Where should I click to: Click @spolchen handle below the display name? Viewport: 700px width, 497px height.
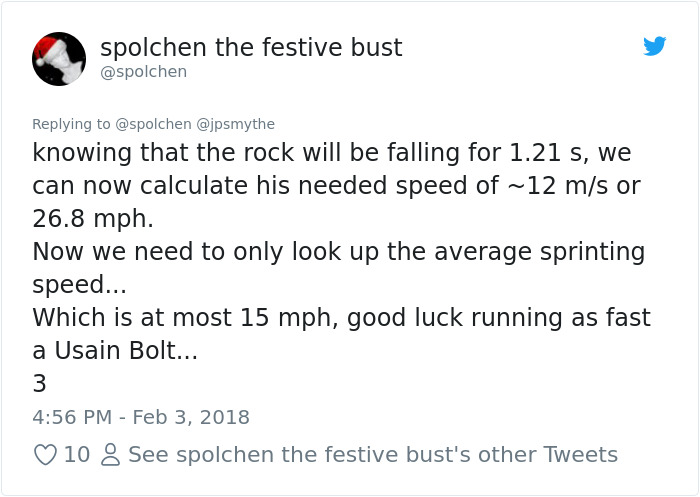143,72
